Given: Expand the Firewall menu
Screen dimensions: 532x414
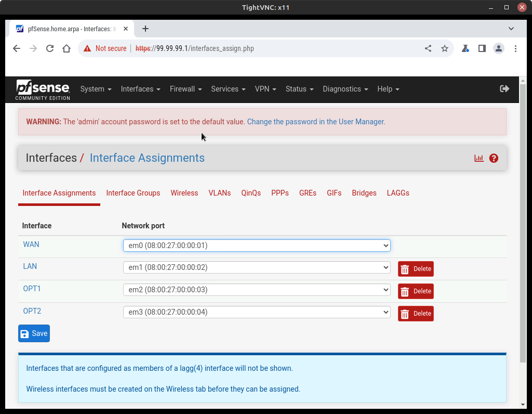Looking at the screenshot, I should (185, 89).
